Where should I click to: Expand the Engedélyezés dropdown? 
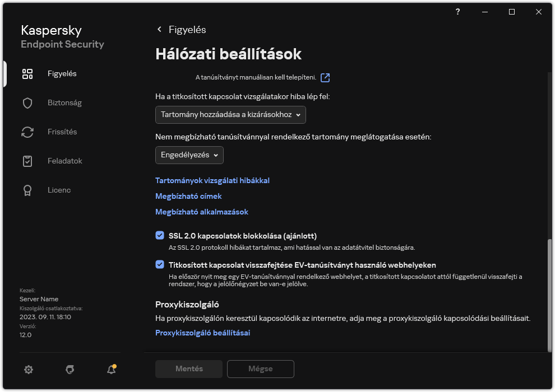point(189,155)
